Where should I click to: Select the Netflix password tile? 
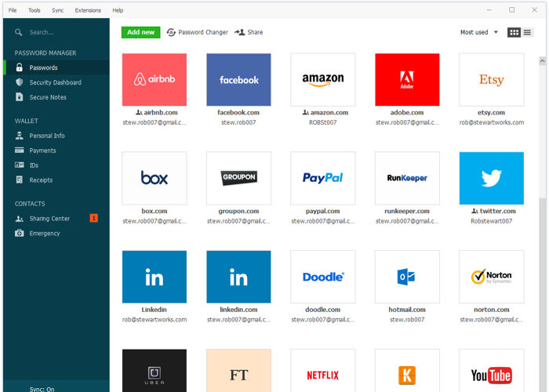323,371
